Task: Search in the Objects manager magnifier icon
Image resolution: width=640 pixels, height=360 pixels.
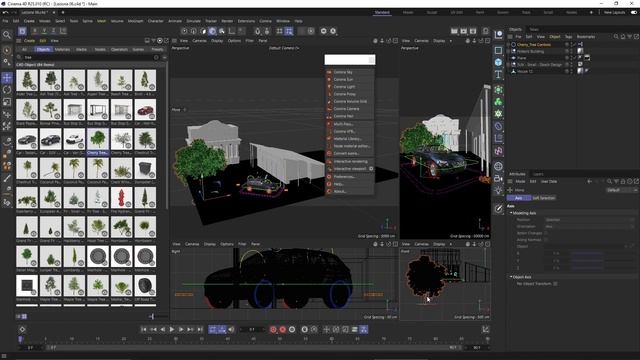Action: pyautogui.click(x=616, y=37)
